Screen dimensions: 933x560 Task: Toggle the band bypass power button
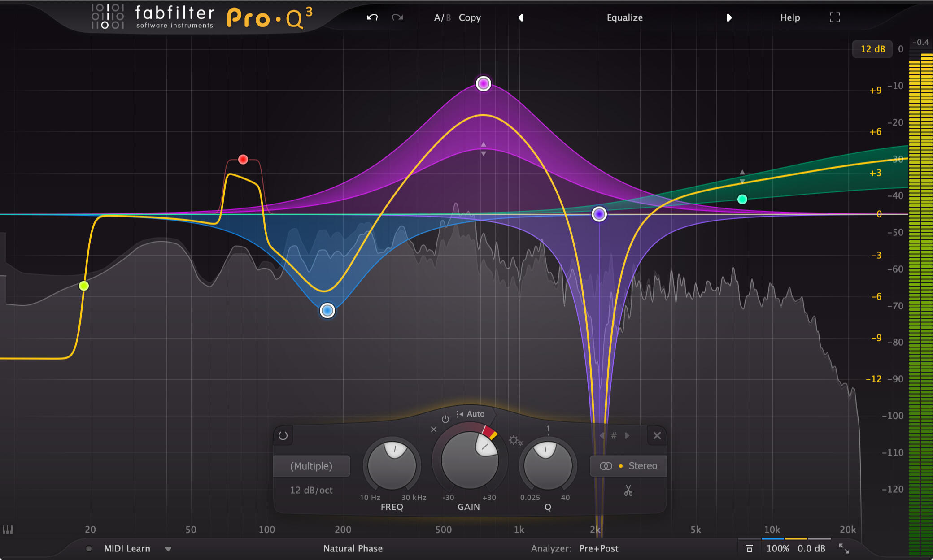pos(283,435)
